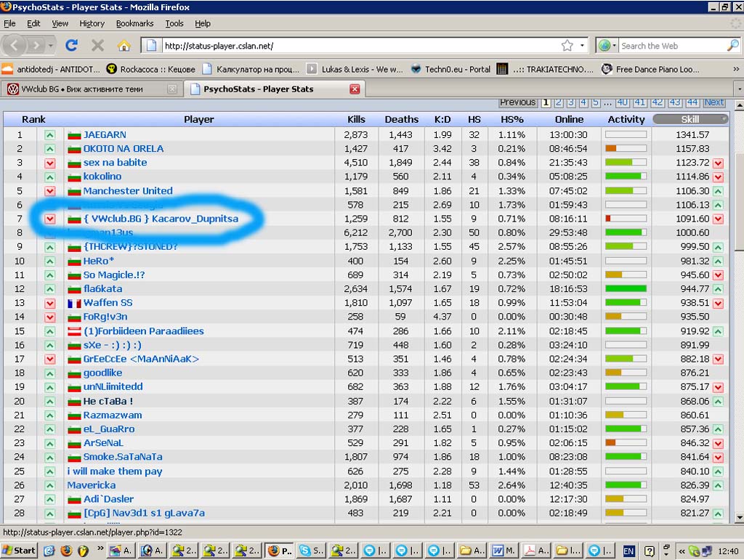Bookmark this page with the star icon

pos(567,46)
